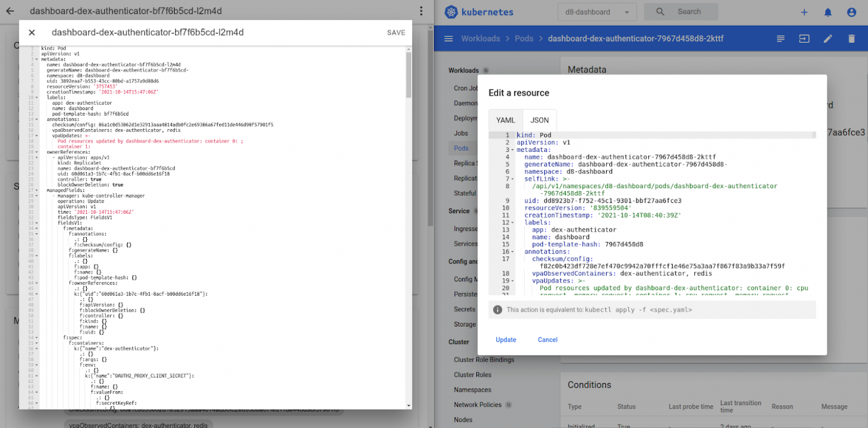This screenshot has width=868, height=428.
Task: Open exec into pod icon
Action: coord(804,38)
